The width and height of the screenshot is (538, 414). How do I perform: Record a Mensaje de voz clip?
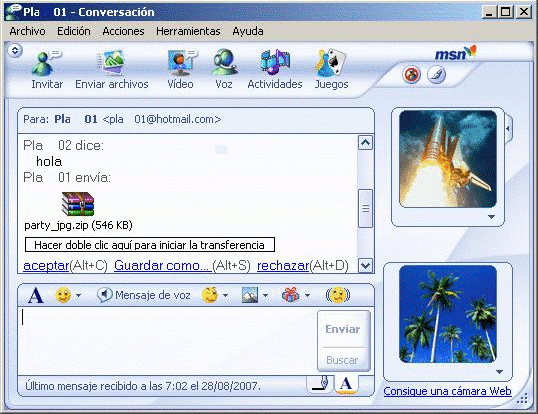(143, 295)
